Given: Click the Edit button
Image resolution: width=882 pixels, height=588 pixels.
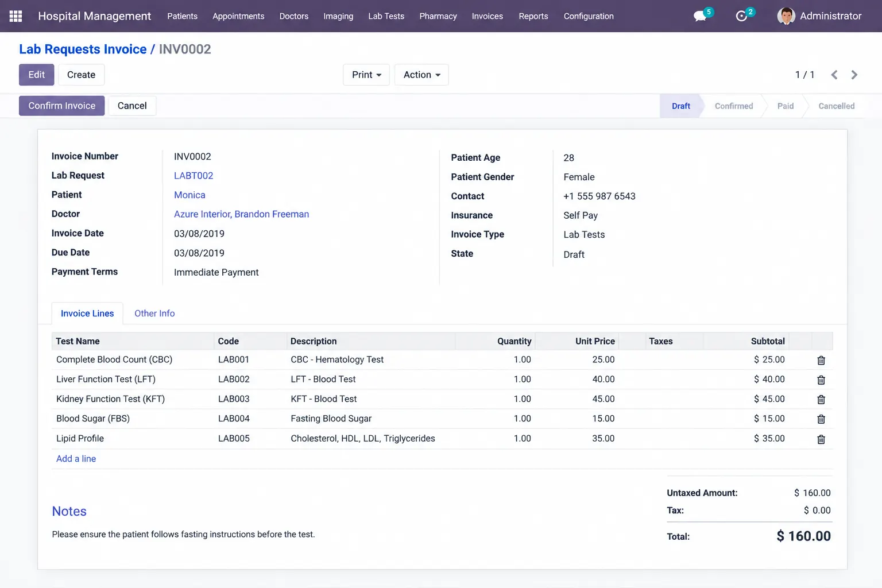Looking at the screenshot, I should pos(37,75).
